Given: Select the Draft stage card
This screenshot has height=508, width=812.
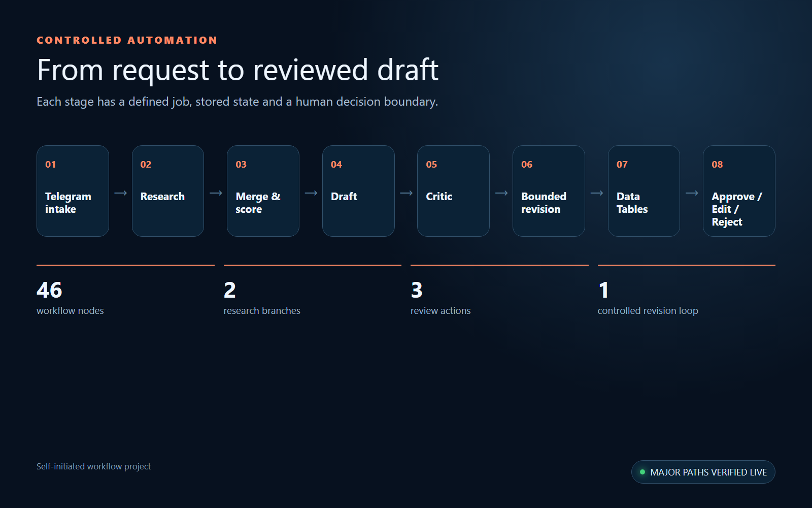Looking at the screenshot, I should [358, 191].
